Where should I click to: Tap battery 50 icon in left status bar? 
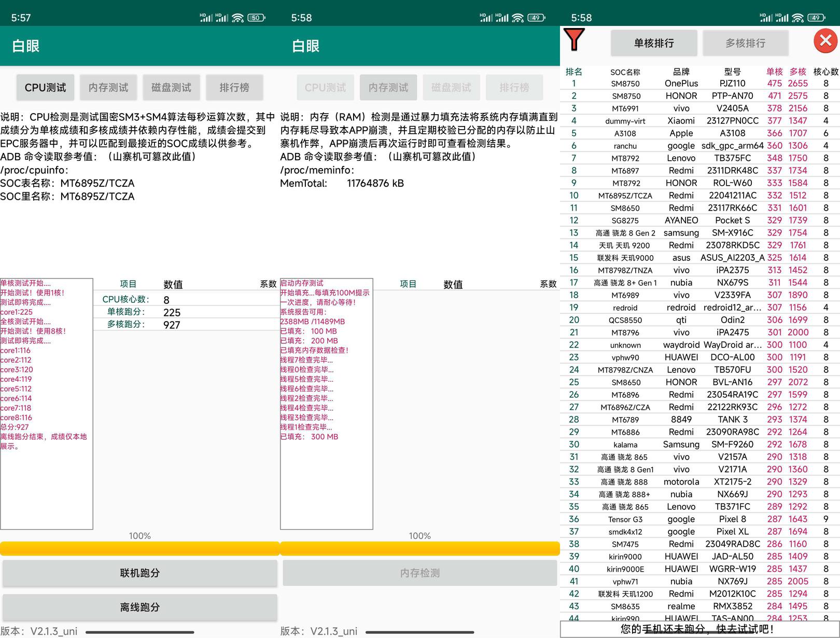pos(257,18)
